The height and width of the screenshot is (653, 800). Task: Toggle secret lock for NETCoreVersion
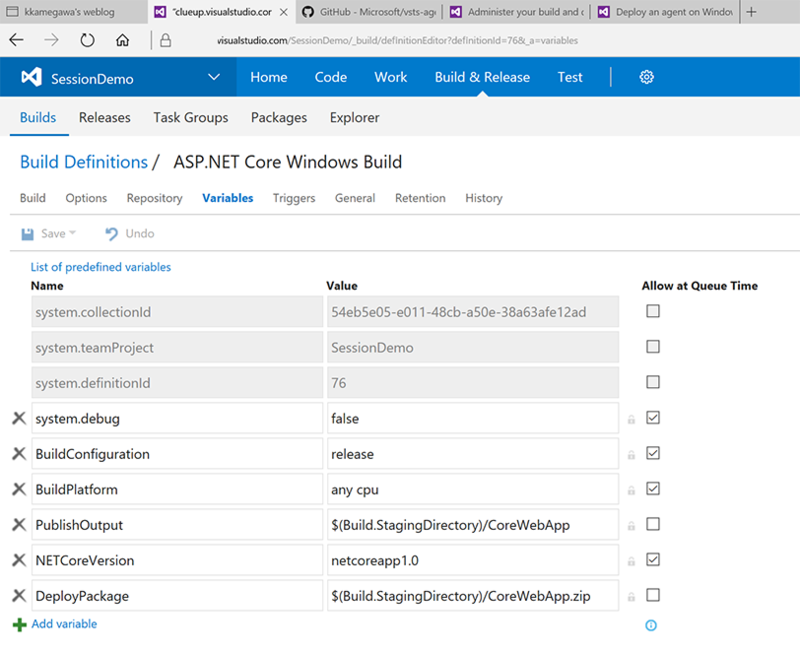click(631, 561)
